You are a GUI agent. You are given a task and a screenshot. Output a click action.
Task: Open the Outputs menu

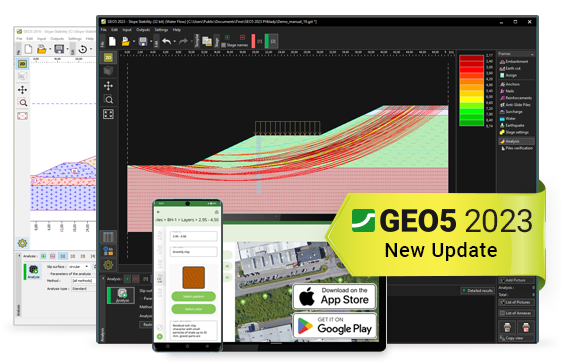coord(143,30)
